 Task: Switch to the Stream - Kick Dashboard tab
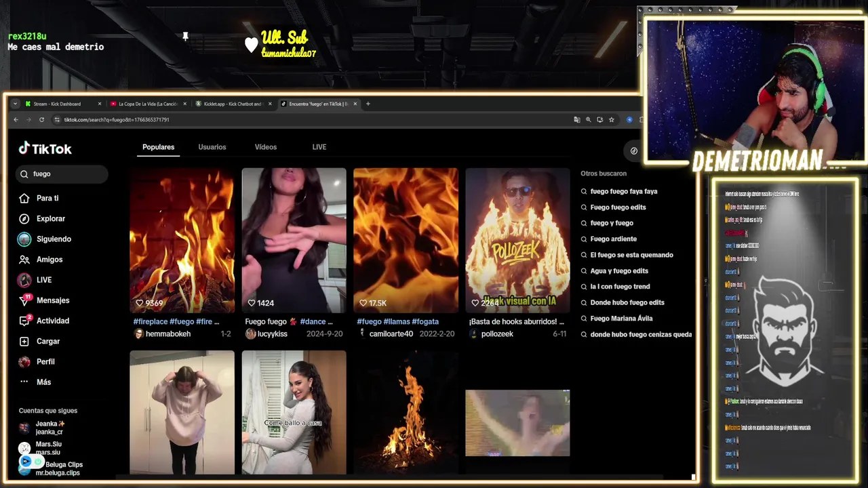point(61,104)
